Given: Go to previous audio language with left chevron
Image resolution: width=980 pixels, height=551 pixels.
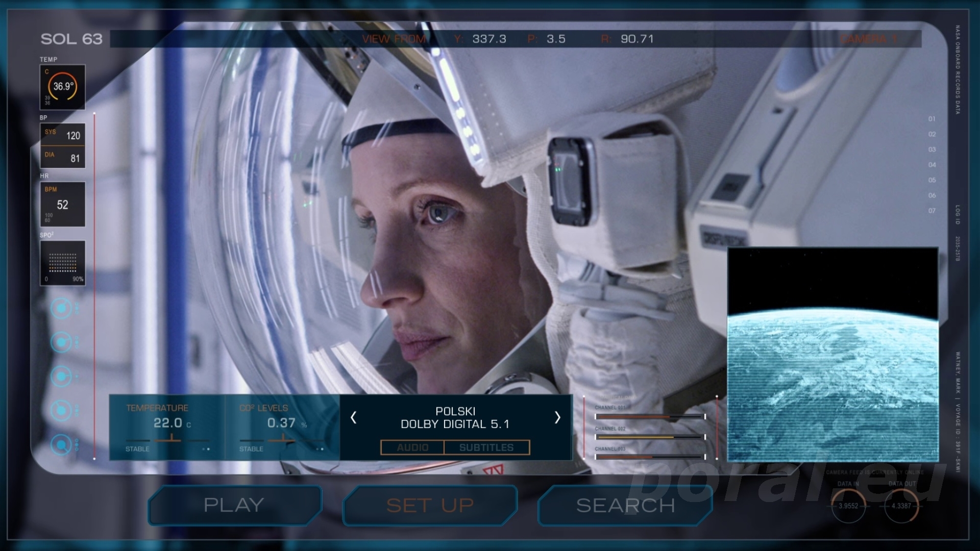Looking at the screenshot, I should (x=353, y=418).
